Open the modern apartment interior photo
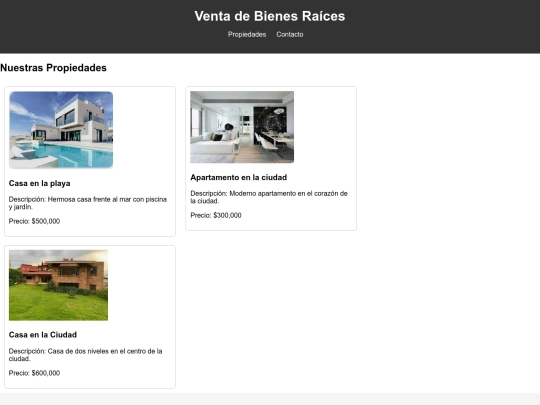This screenshot has height=405, width=540. pyautogui.click(x=242, y=127)
